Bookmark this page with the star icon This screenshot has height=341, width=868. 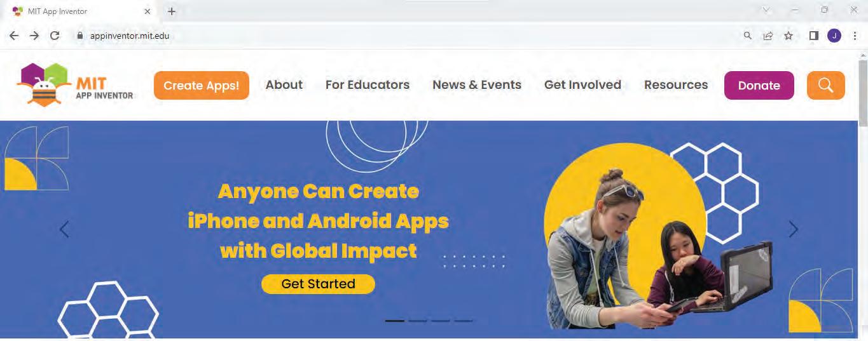[x=789, y=36]
